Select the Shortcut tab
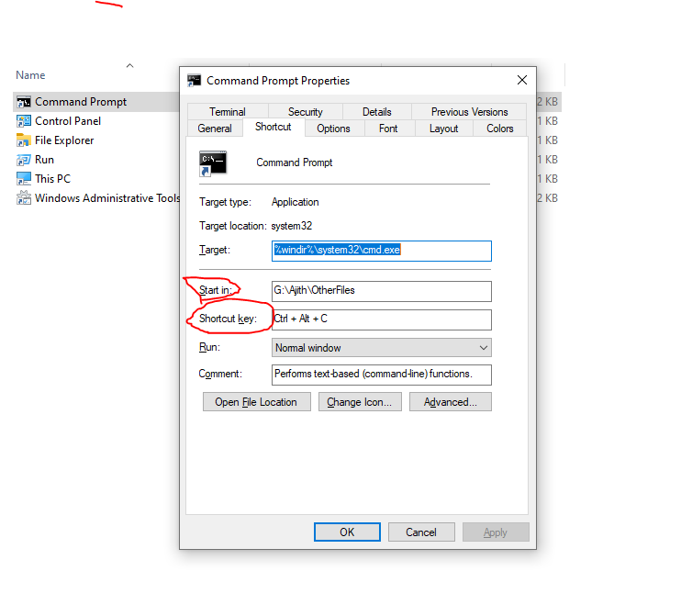 [x=274, y=127]
